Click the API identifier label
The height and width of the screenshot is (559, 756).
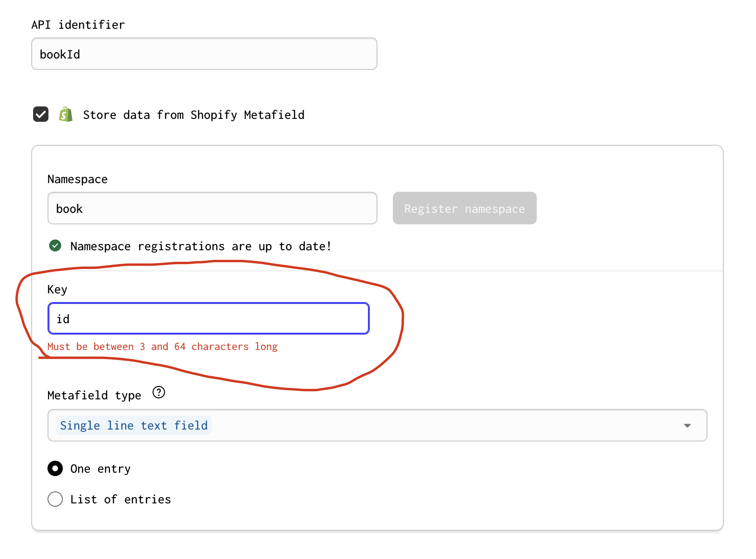(78, 25)
